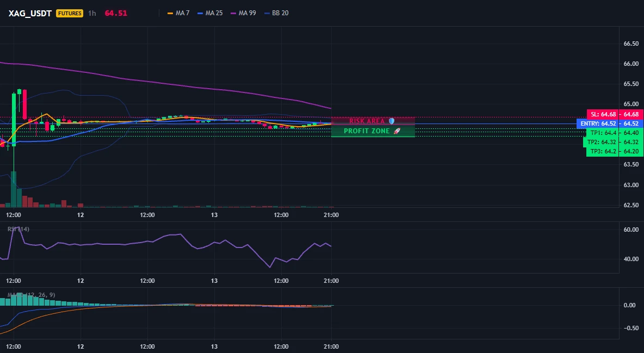644x353 pixels.
Task: Click the 13 date on MACD pane time axis
Action: 214,346
